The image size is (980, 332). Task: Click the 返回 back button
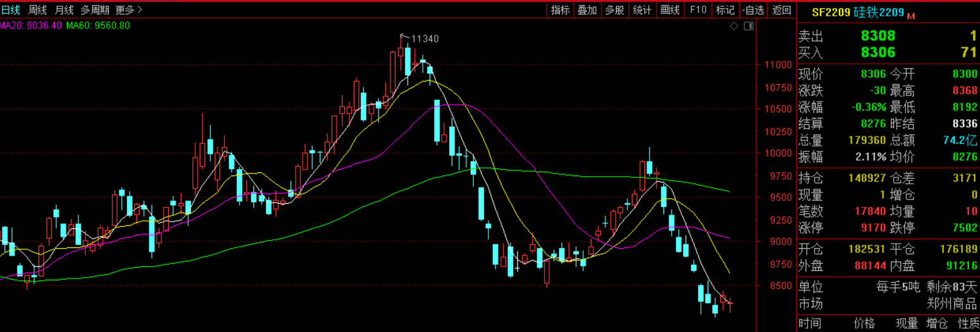click(x=782, y=10)
